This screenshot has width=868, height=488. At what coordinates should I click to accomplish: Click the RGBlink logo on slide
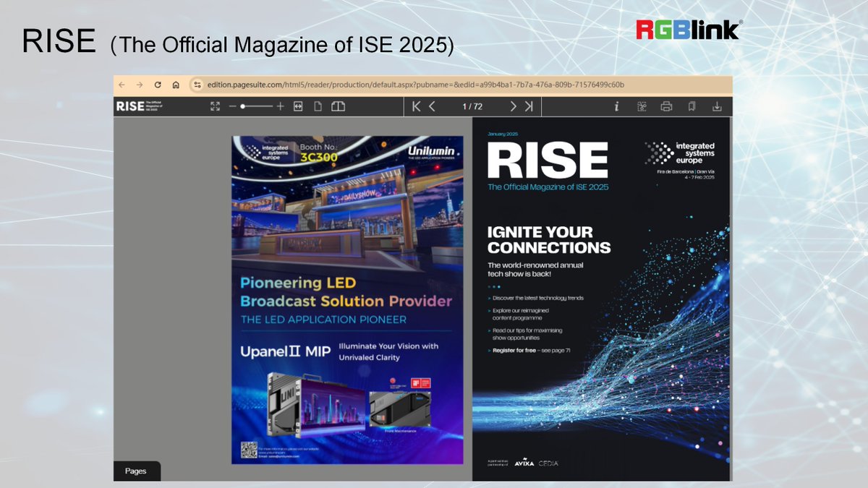pyautogui.click(x=689, y=29)
